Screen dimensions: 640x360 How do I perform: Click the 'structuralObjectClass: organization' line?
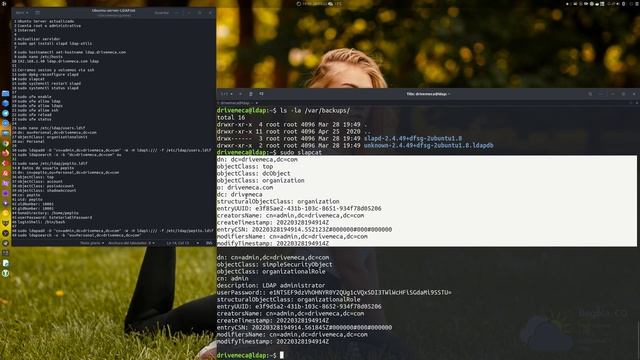pos(278,201)
